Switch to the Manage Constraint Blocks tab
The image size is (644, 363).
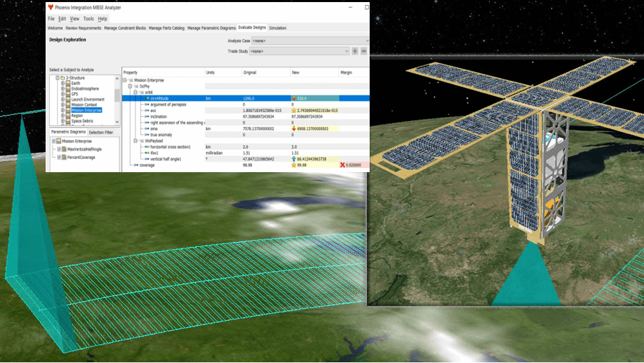[125, 28]
